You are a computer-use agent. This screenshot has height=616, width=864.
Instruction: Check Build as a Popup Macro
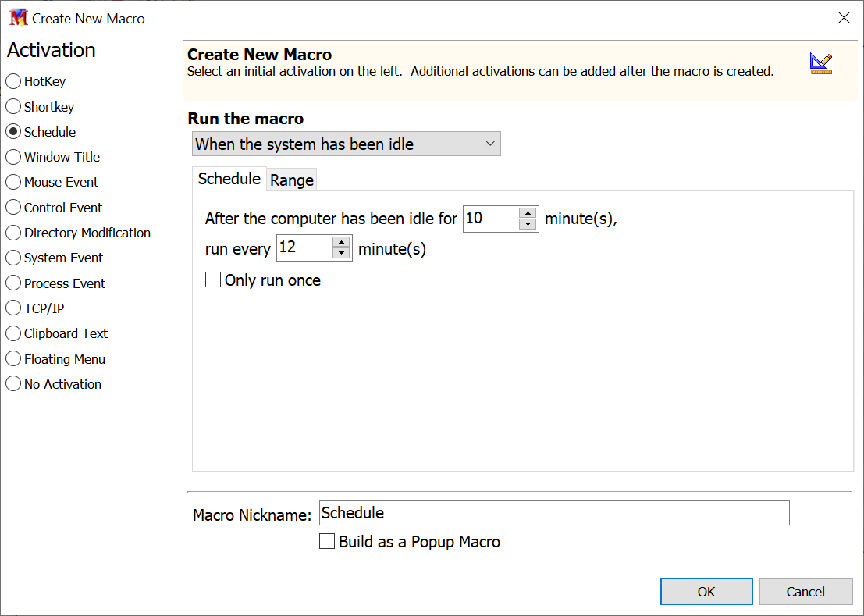pyautogui.click(x=328, y=542)
